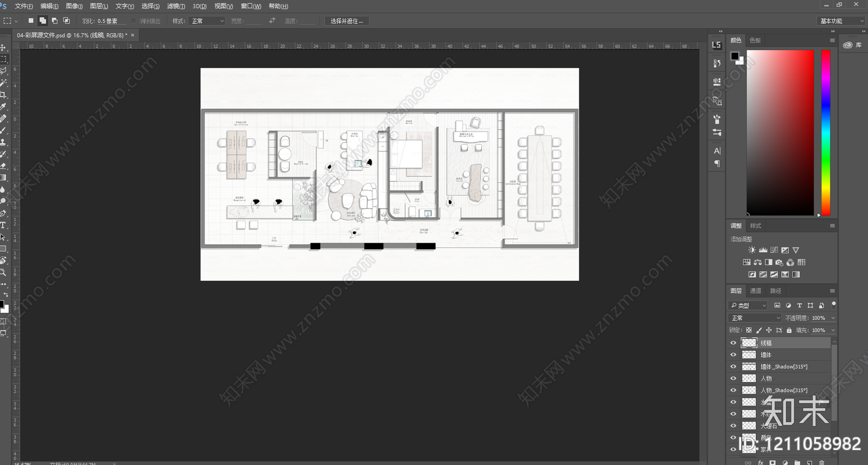868x465 pixels.
Task: Toggle visibility of 人物_Shadow[315°] layer
Action: pyautogui.click(x=733, y=391)
